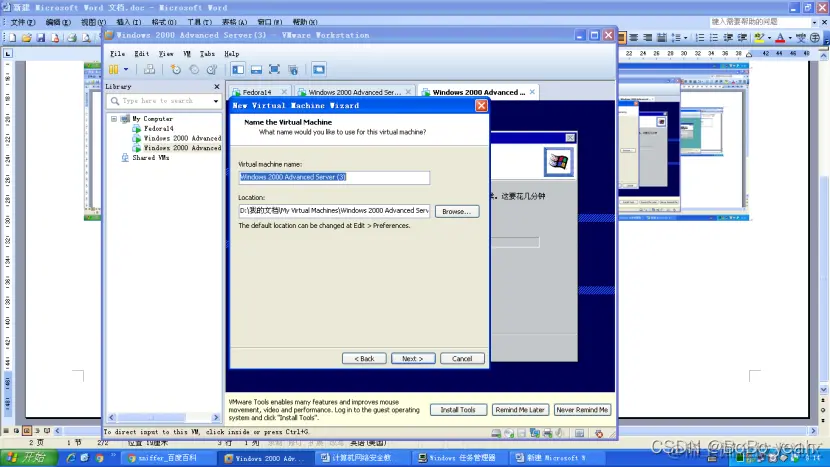Image resolution: width=830 pixels, height=467 pixels.
Task: Click the console view toolbar icon
Action: pyautogui.click(x=319, y=69)
